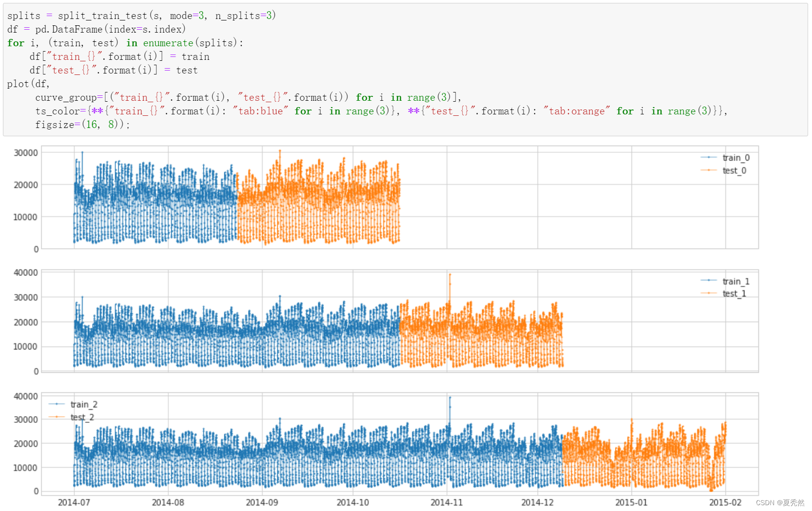Click the orange line marker beside test_0
The image size is (812, 511).
[709, 170]
